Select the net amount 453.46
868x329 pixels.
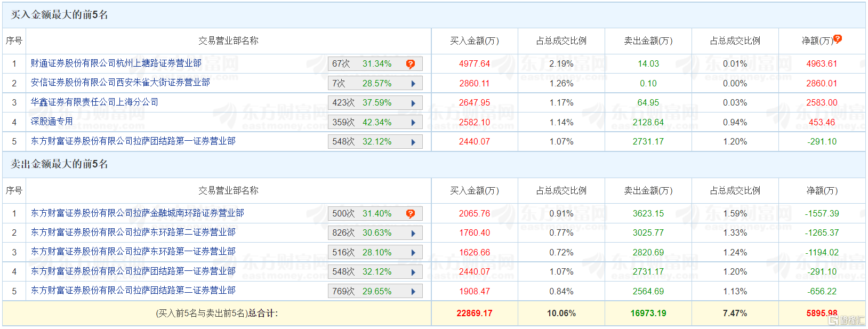822,122
